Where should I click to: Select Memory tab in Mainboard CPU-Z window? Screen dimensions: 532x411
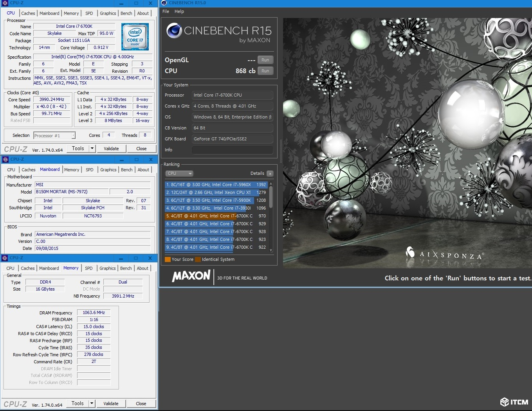72,170
